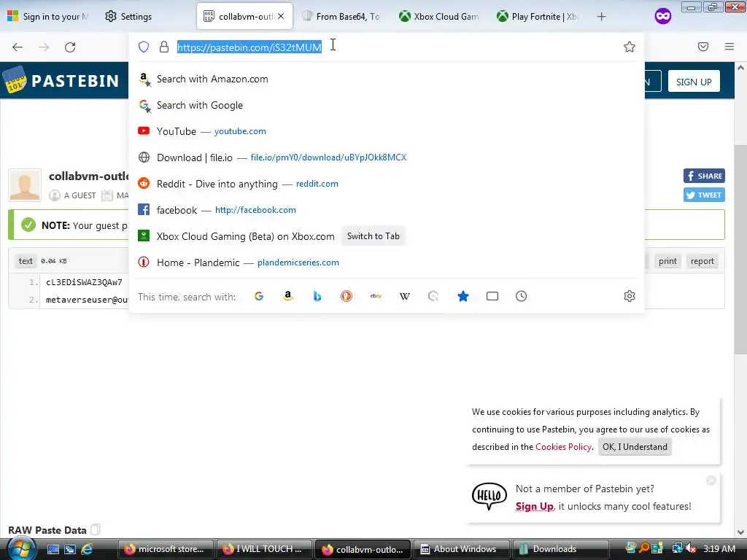Click the A GUEST author label

click(80, 195)
